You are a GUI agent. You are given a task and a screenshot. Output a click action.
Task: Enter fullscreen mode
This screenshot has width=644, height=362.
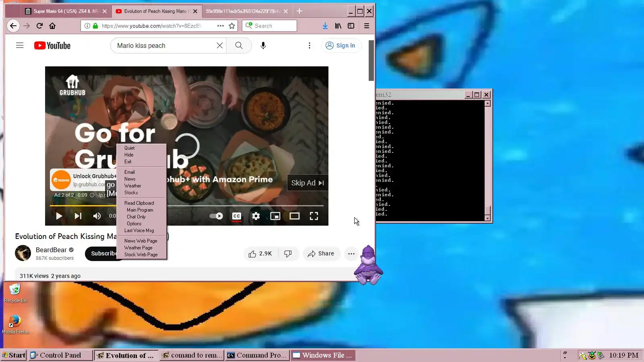click(x=314, y=216)
